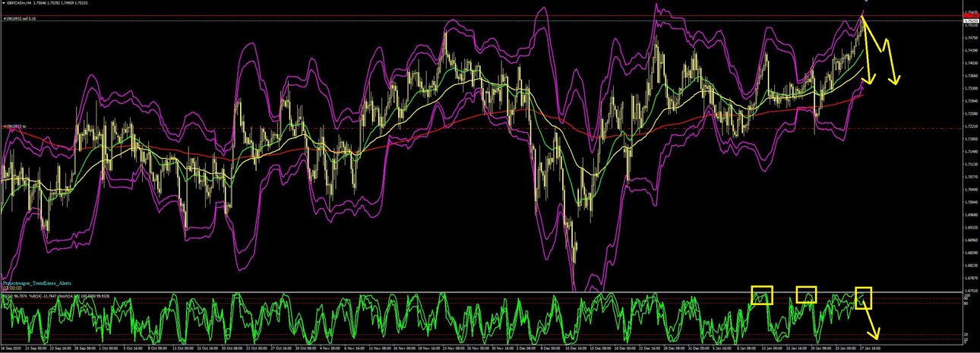Click the '#19610933 tp' take-profit label

(15, 126)
